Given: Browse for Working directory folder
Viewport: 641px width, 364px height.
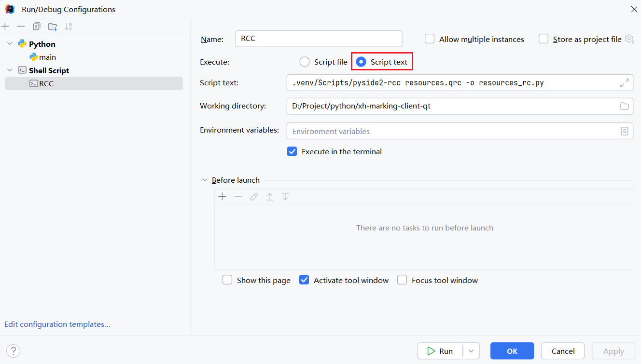Looking at the screenshot, I should [x=624, y=106].
